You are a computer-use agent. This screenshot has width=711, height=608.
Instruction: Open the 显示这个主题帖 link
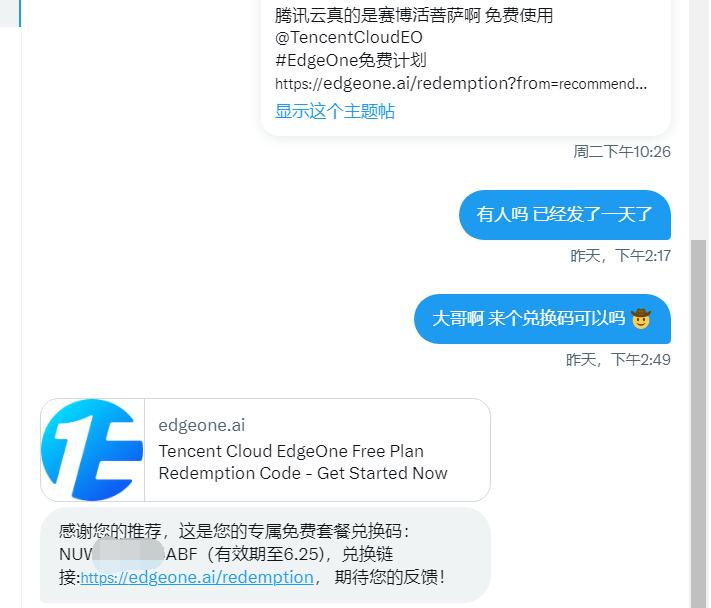[x=335, y=111]
